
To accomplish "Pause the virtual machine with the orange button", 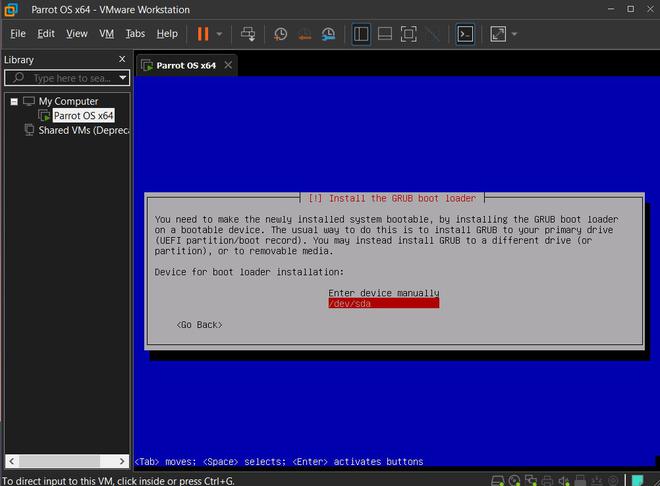I will [x=203, y=34].
